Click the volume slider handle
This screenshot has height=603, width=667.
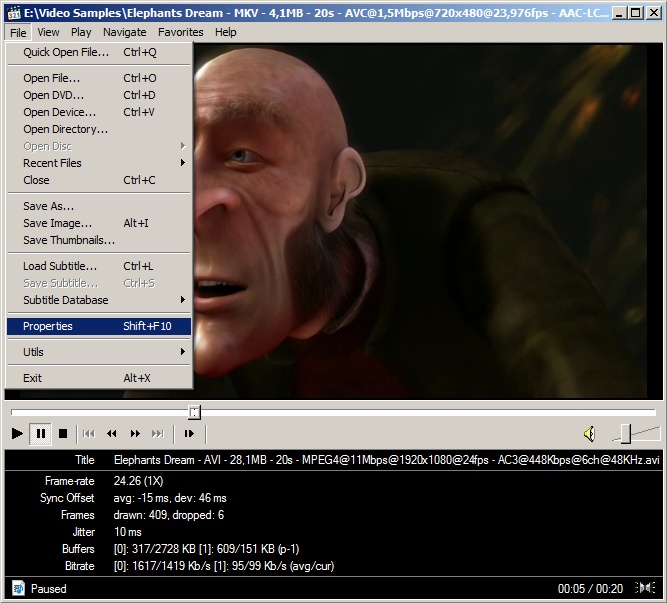[x=626, y=434]
